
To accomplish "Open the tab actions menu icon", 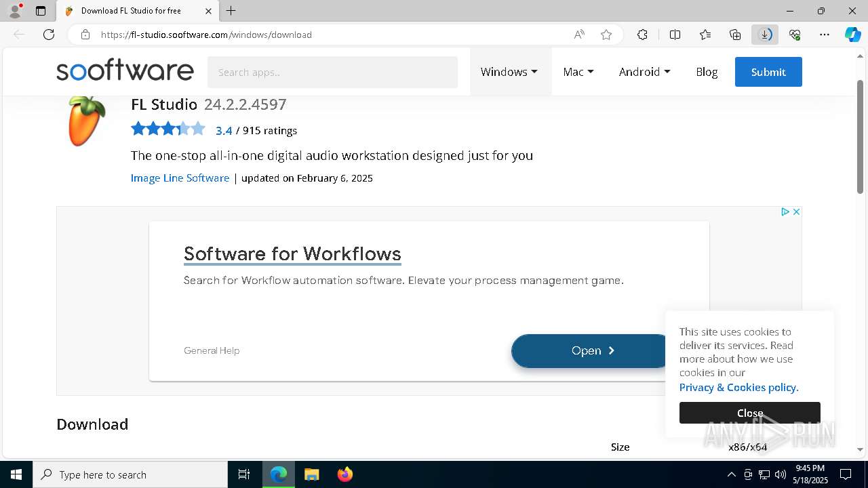I will click(x=41, y=11).
